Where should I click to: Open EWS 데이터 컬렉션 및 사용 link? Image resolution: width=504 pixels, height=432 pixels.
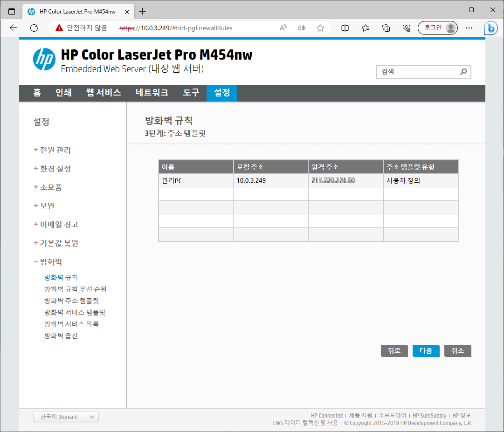point(305,423)
